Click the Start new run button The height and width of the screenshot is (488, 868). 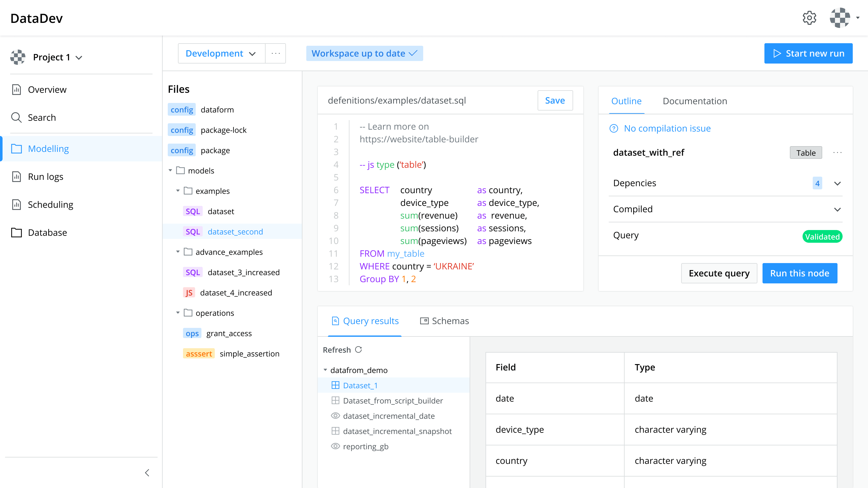808,53
